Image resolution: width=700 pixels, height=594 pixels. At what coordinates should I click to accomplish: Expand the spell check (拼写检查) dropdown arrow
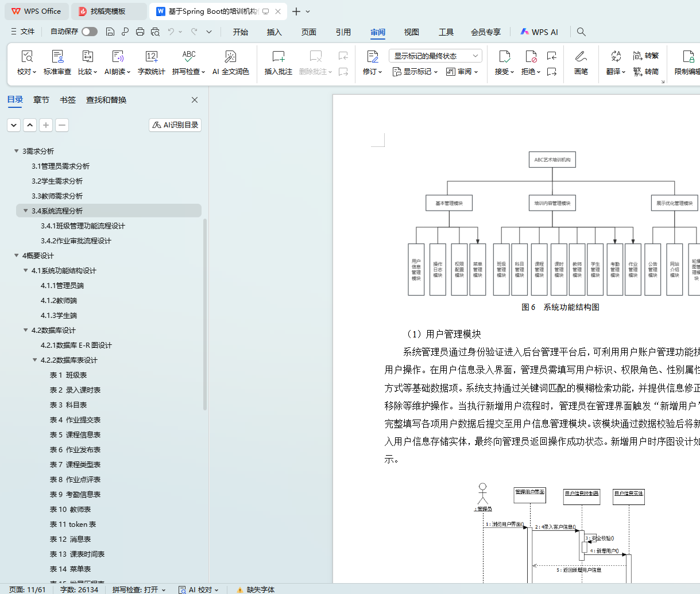[203, 72]
